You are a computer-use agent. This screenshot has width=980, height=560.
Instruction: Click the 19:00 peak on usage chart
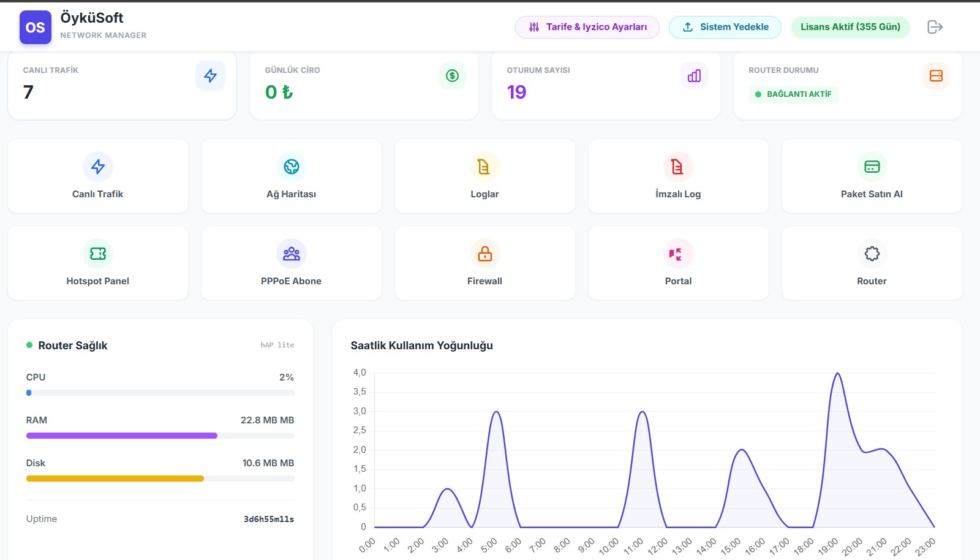(x=837, y=374)
